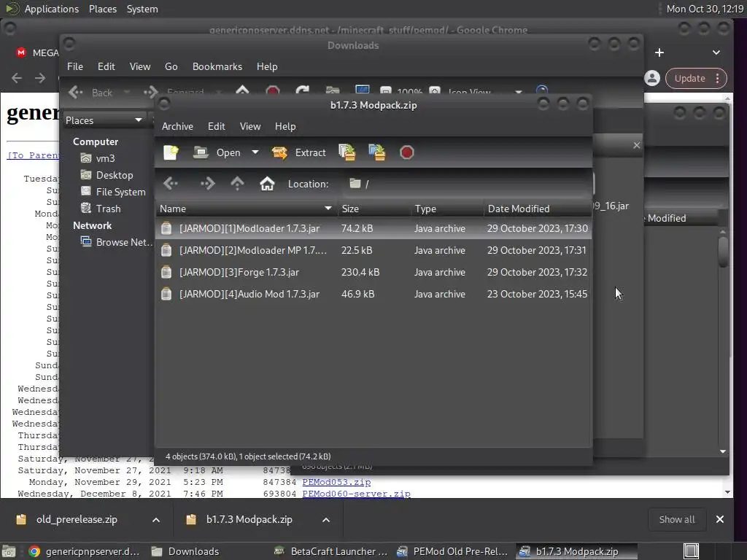Open the Edit menu in archive manager

pos(216,126)
